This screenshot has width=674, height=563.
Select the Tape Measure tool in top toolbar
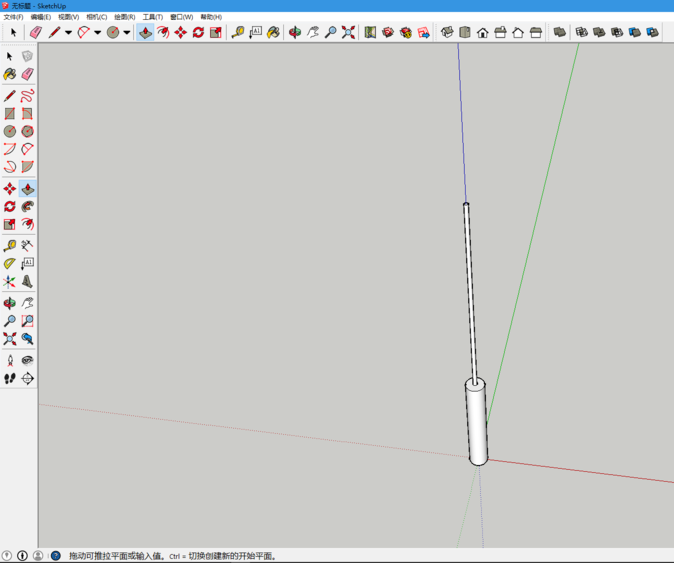coord(238,32)
